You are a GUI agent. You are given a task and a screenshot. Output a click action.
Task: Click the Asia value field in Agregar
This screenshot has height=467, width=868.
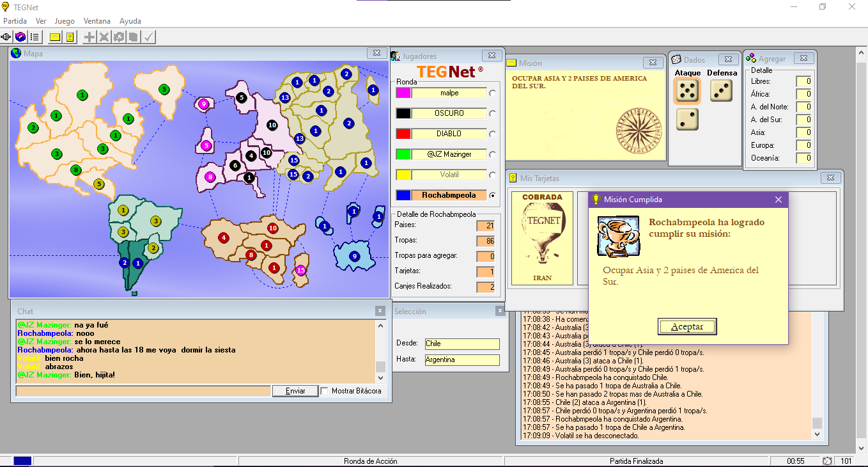click(803, 132)
